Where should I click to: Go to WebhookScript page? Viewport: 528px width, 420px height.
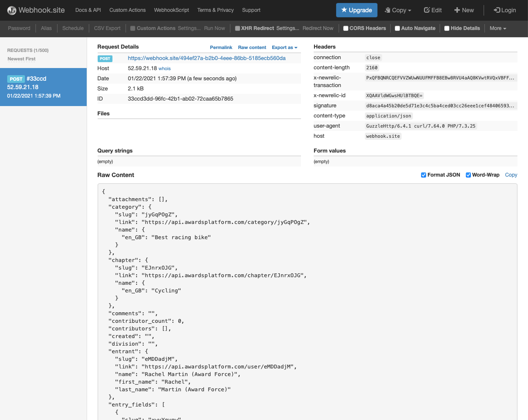(x=171, y=10)
